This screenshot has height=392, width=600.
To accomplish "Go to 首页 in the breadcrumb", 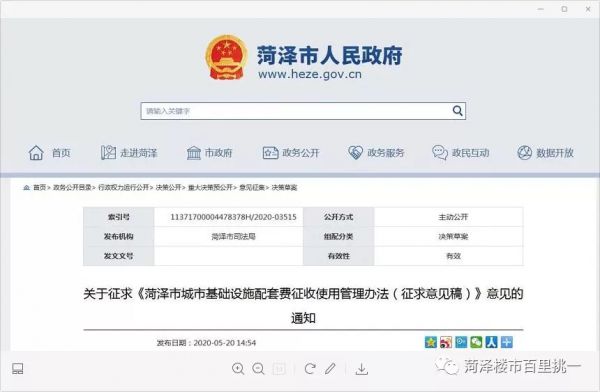I will point(39,188).
